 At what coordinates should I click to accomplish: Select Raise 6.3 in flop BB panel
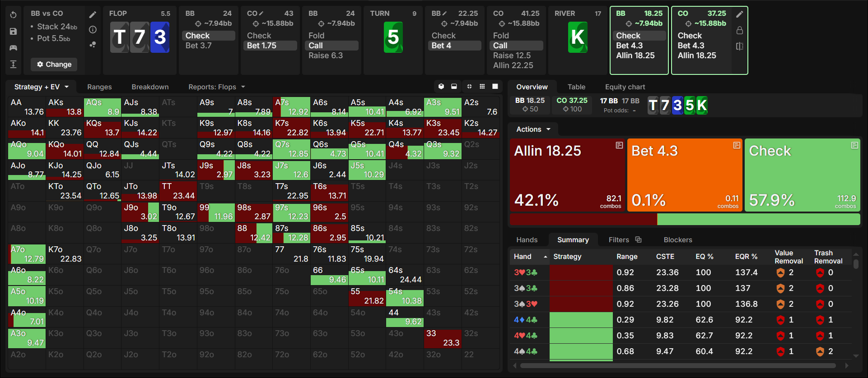326,55
